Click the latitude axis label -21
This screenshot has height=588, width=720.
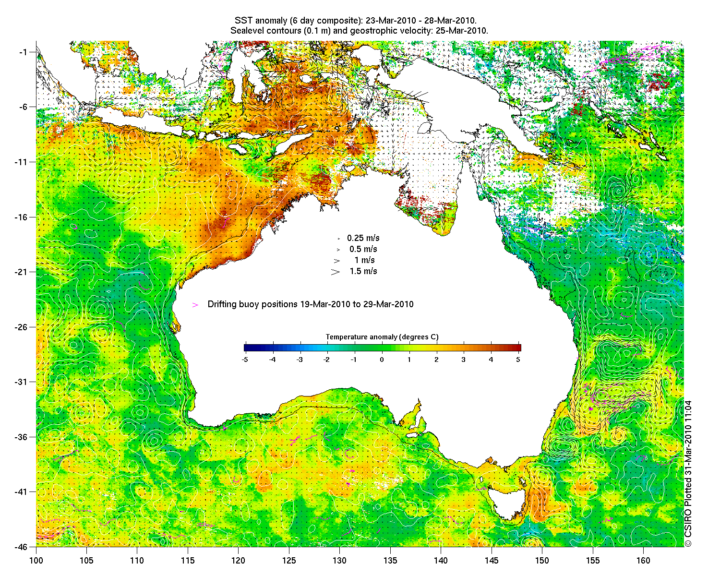pyautogui.click(x=21, y=272)
